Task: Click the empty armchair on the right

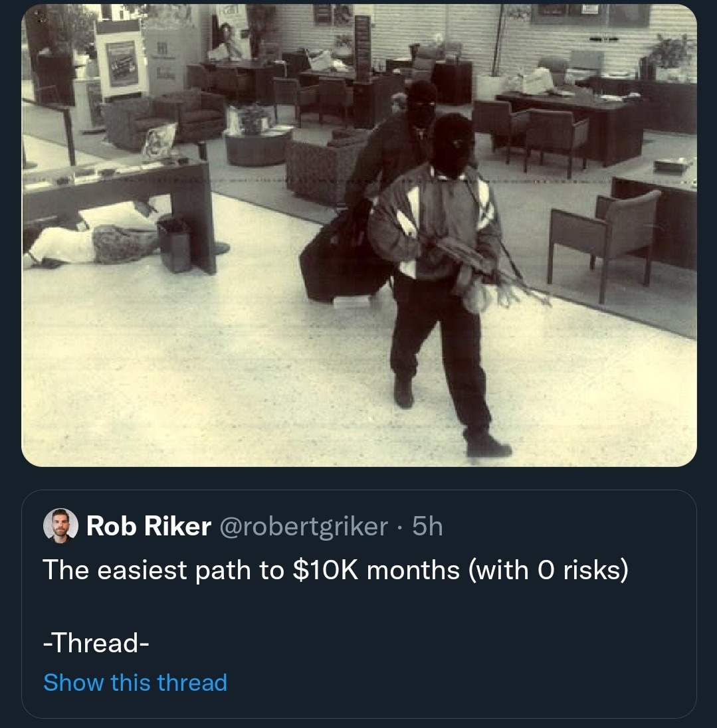Action: tap(603, 232)
